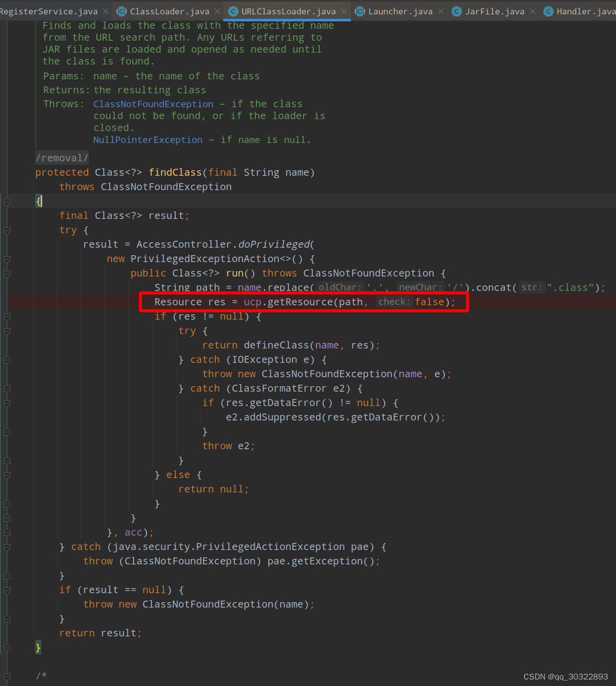Close the ClassLoader.java tab

217,11
